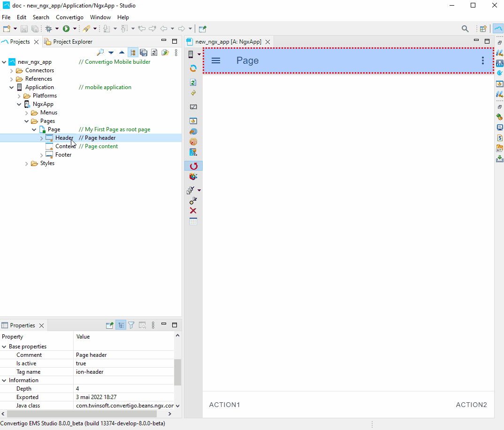Click the magnifier search icon in Projects panel
The image size is (504, 430).
click(100, 53)
